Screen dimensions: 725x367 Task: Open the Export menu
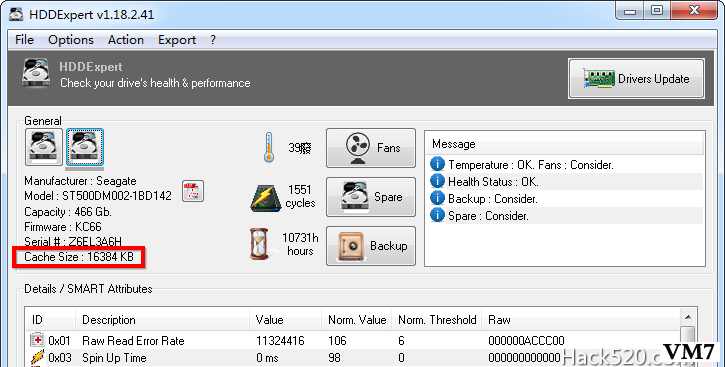click(177, 40)
